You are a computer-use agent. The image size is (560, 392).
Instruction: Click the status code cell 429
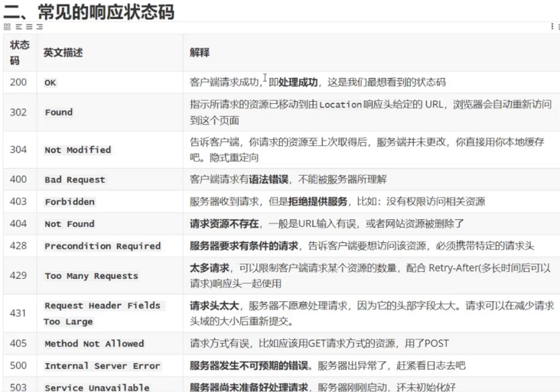[x=18, y=275]
